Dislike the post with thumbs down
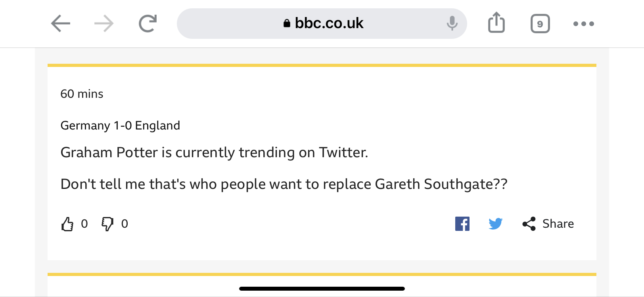Screen dimensions: 644x297 click(x=107, y=224)
